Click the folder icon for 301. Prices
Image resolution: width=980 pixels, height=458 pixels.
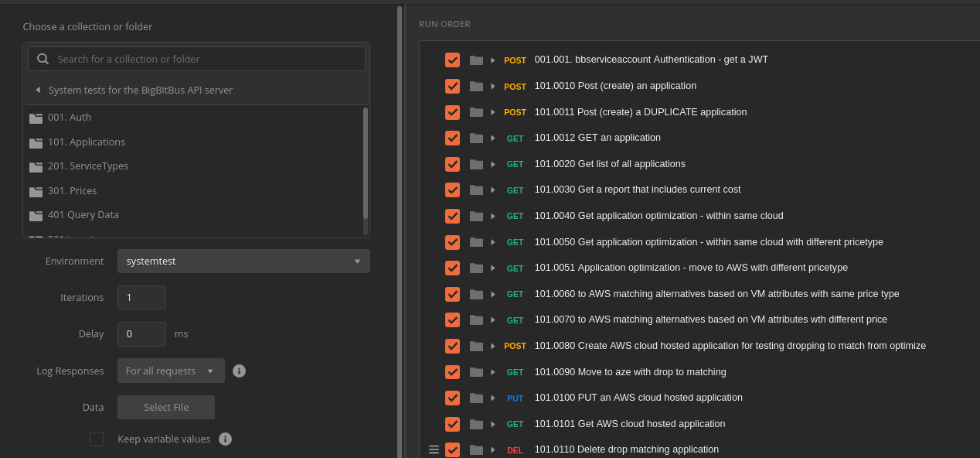click(x=36, y=191)
